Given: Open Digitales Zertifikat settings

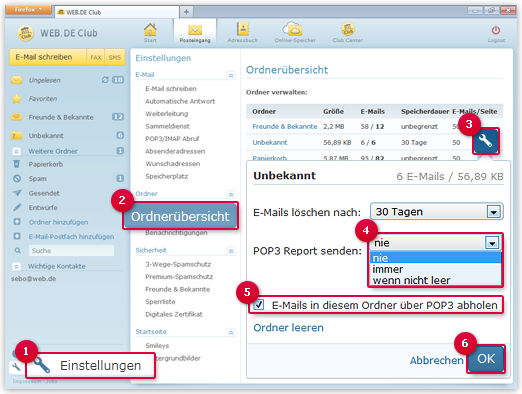Looking at the screenshot, I should click(174, 314).
